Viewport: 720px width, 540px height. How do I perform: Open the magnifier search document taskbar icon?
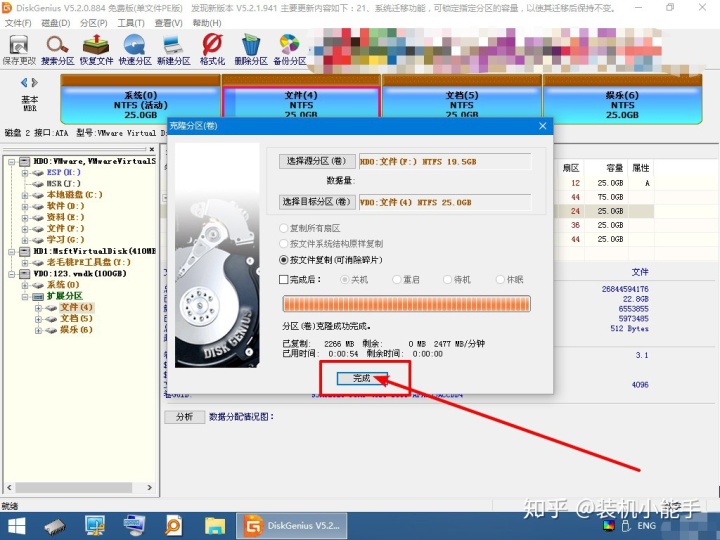tap(174, 526)
